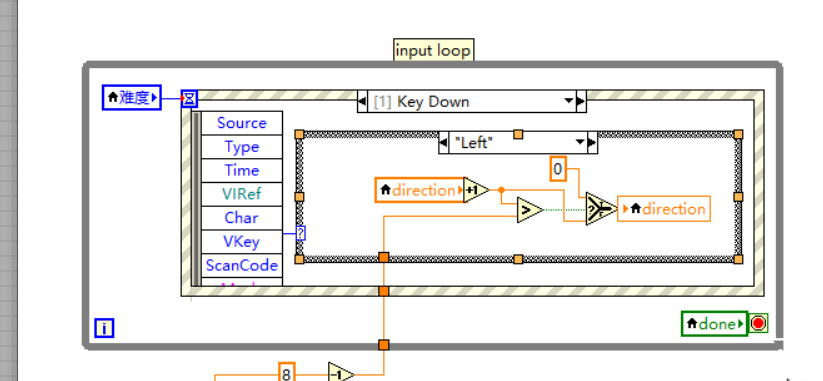The height and width of the screenshot is (381, 823).
Task: Click the 'input loop' label
Action: 434,50
